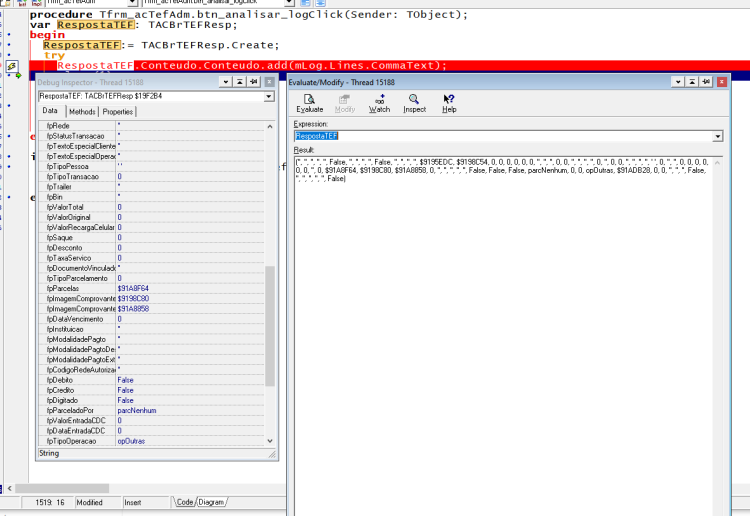Select the fpStatusTransacao row
The image size is (750, 516).
151,136
